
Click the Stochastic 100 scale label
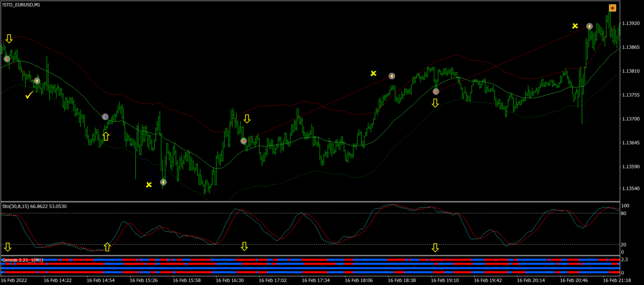click(626, 206)
